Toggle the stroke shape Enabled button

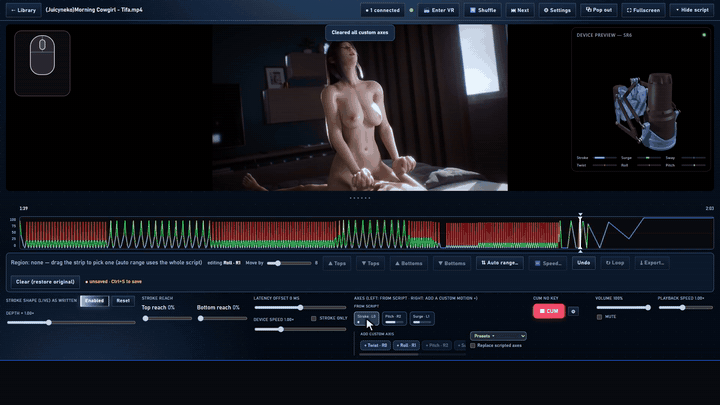pyautogui.click(x=94, y=301)
